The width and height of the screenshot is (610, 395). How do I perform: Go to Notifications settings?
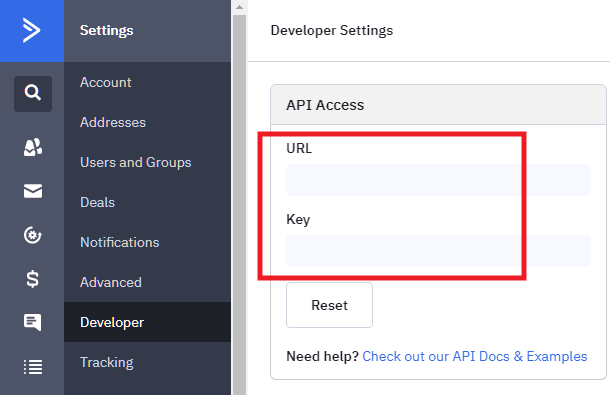point(147,242)
